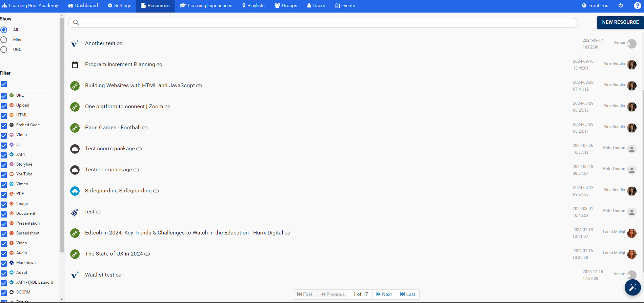
Task: Open the help question mark icon
Action: tap(637, 5)
